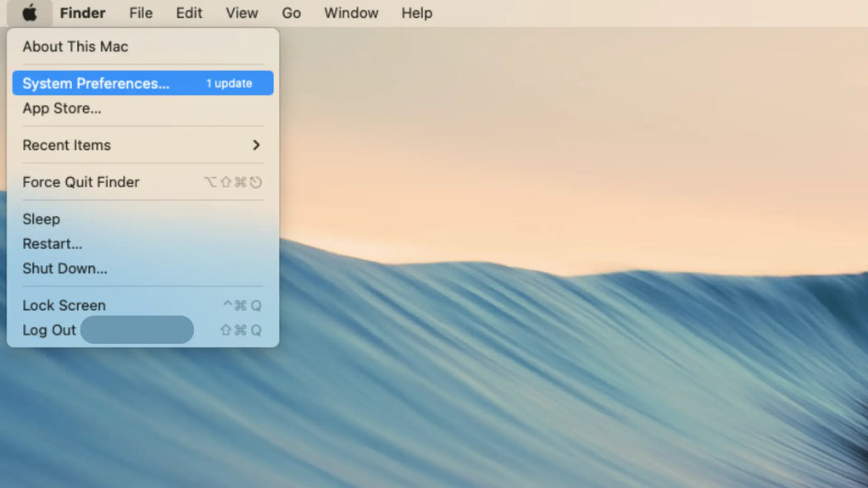
Task: Click the Apple logo menu icon
Action: (30, 13)
